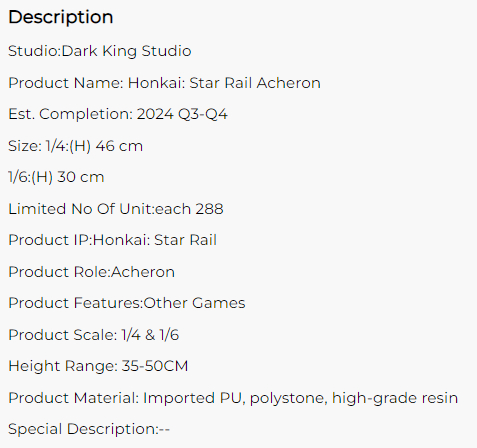Click the Product Features Other Games line
The image size is (477, 448).
pos(127,303)
